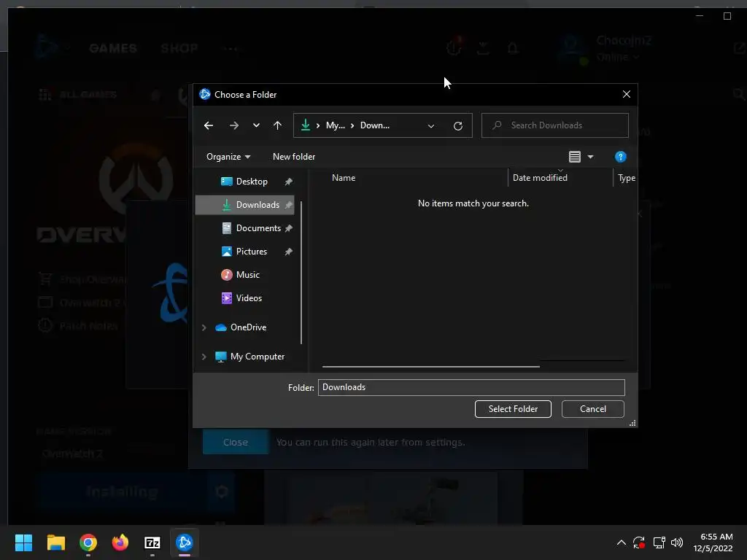Click the forward navigation arrow
The width and height of the screenshot is (747, 560).
click(x=234, y=125)
